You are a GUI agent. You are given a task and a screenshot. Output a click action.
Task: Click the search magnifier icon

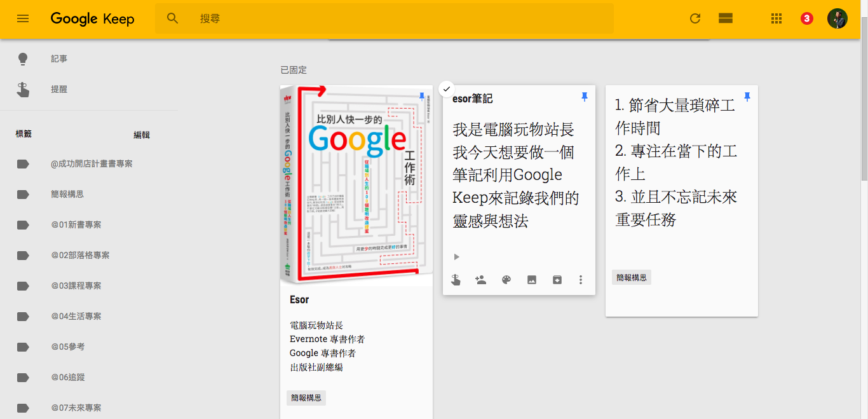(173, 18)
